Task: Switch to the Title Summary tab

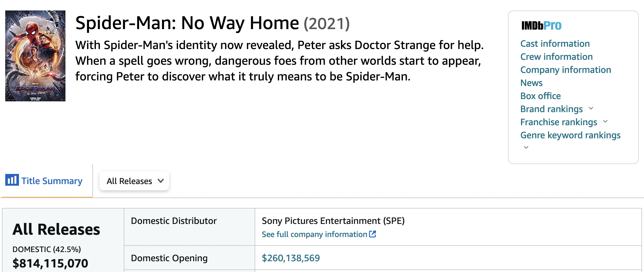Action: 52,181
